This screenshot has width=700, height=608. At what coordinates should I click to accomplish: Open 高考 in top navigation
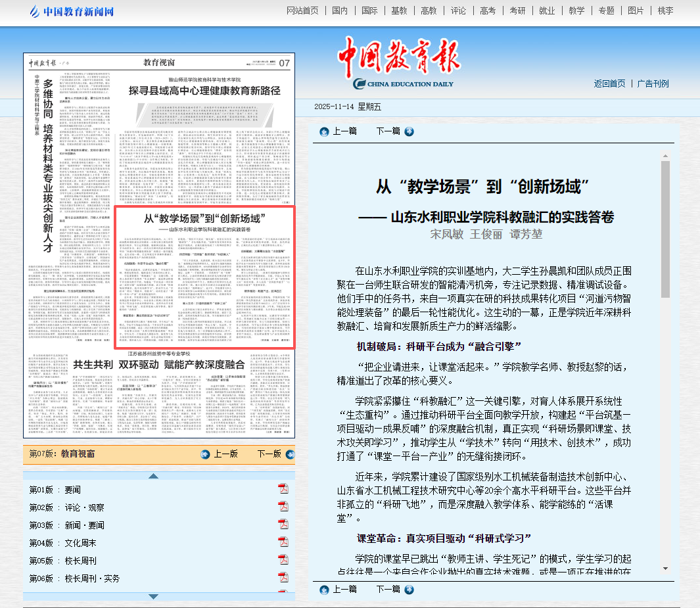point(488,11)
